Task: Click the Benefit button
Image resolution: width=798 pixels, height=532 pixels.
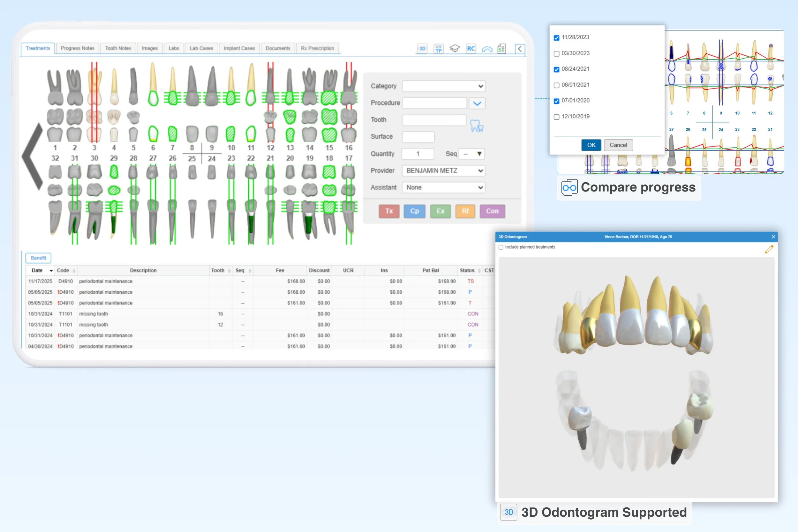Action: pyautogui.click(x=38, y=258)
